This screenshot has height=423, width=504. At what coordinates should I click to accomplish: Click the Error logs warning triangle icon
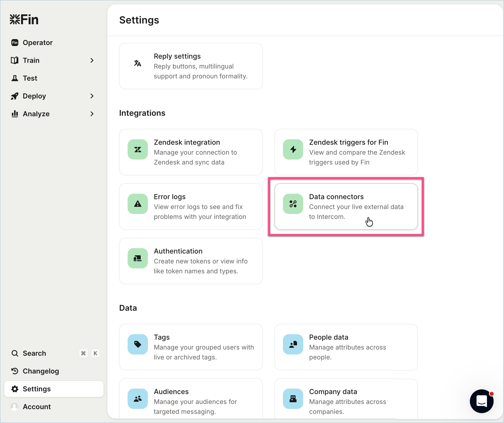pyautogui.click(x=138, y=204)
